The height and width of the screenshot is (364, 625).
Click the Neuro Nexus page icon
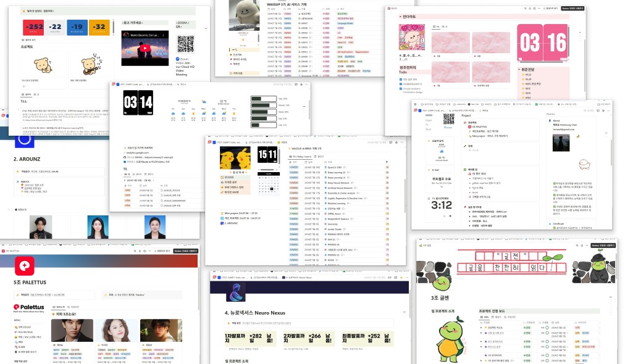pyautogui.click(x=235, y=292)
